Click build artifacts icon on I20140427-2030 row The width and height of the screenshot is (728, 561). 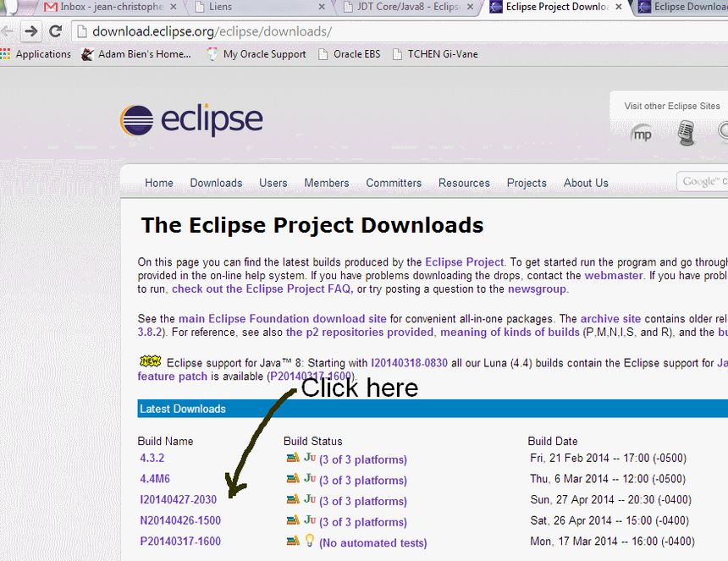[293, 500]
